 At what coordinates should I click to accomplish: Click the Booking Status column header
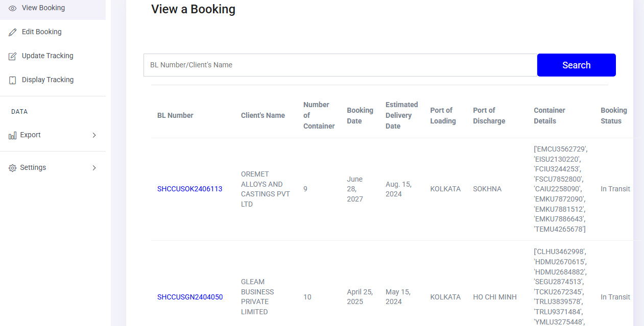613,115
